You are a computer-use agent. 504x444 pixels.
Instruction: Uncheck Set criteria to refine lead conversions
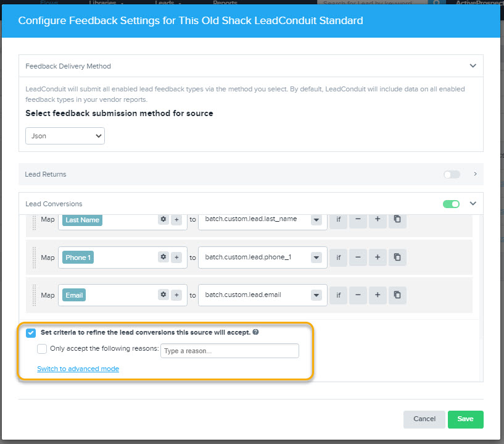point(31,333)
